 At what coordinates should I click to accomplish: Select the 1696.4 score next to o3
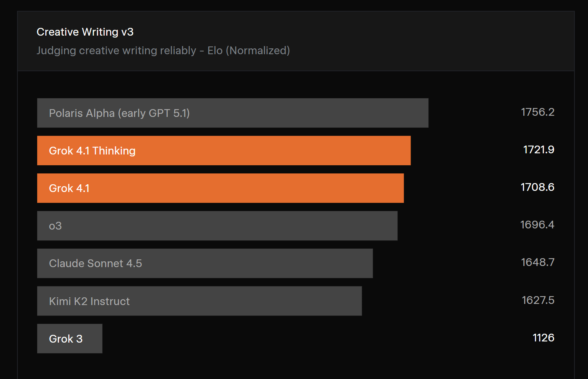(537, 225)
